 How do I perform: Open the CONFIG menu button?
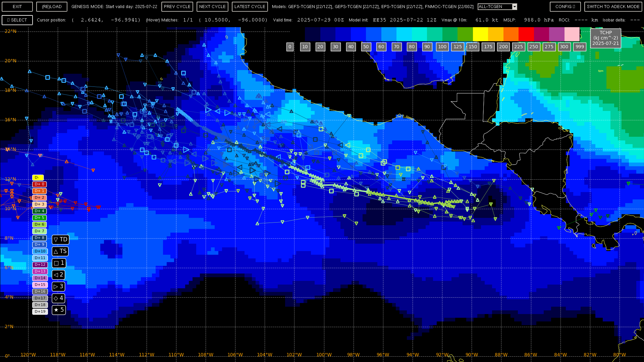565,7
